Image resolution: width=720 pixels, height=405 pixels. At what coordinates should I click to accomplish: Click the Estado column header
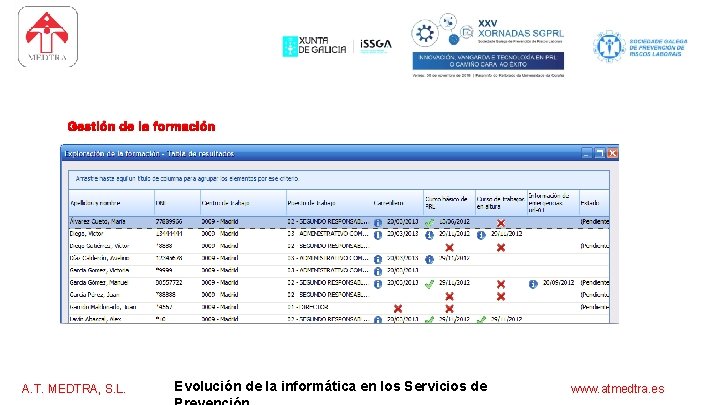(594, 202)
